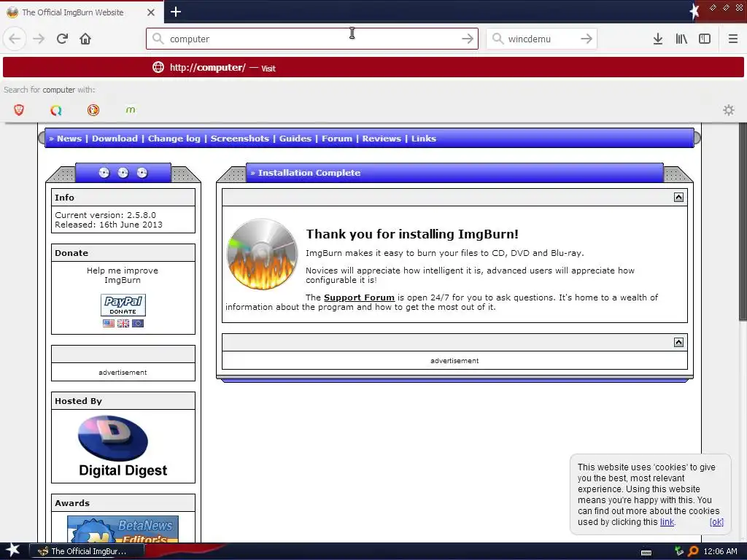Viewport: 747px width, 560px height.
Task: Click the keyboard tray icon
Action: (646, 552)
